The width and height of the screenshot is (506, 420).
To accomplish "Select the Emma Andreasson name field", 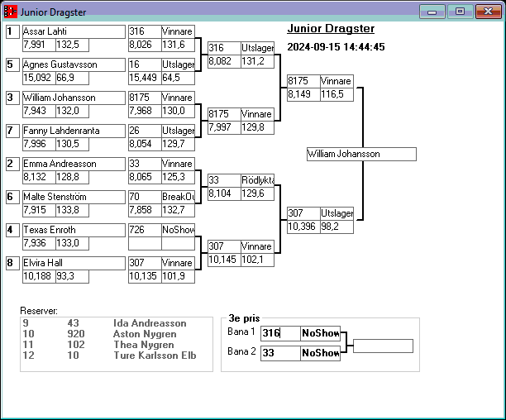I will coord(74,164).
